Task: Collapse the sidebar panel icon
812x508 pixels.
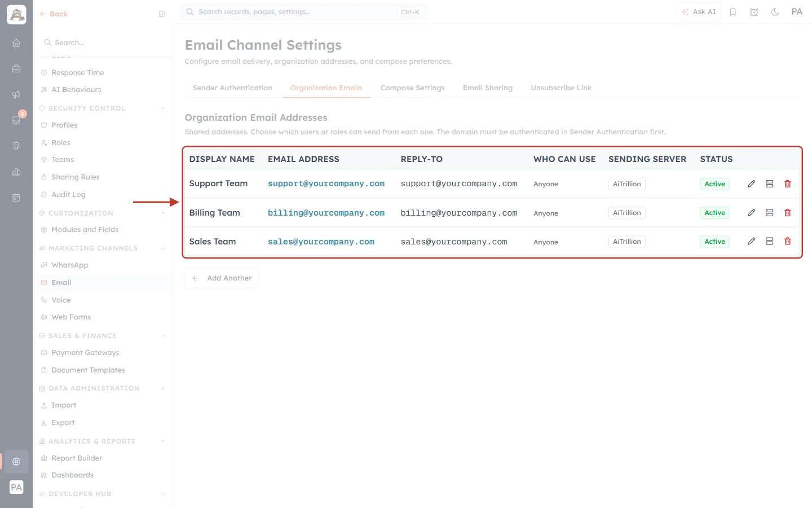Action: coord(162,14)
